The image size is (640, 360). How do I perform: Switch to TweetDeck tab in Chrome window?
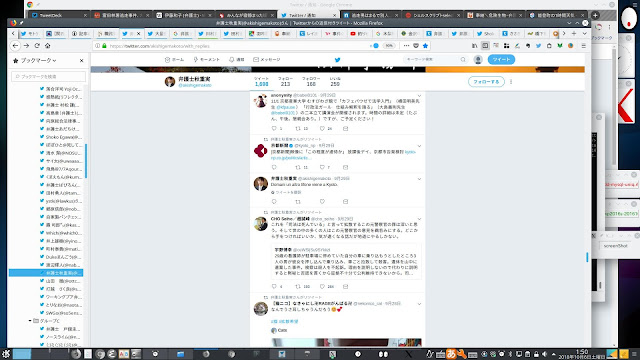[x=59, y=15]
